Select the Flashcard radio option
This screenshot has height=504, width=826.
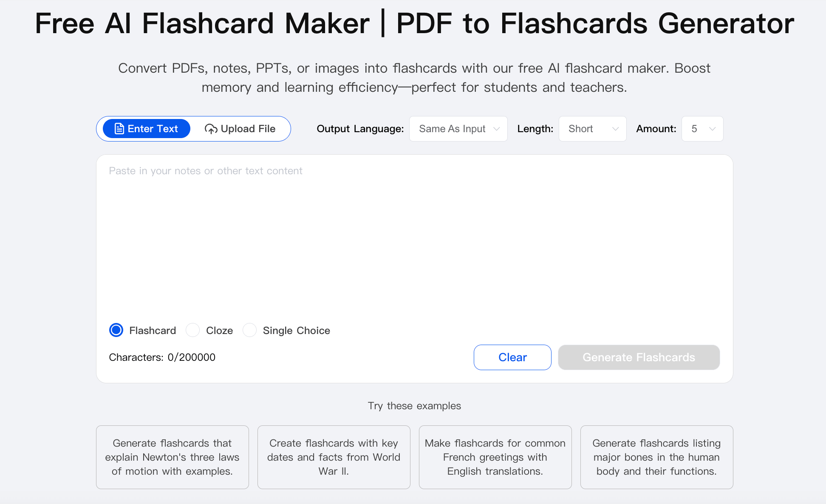coord(116,330)
